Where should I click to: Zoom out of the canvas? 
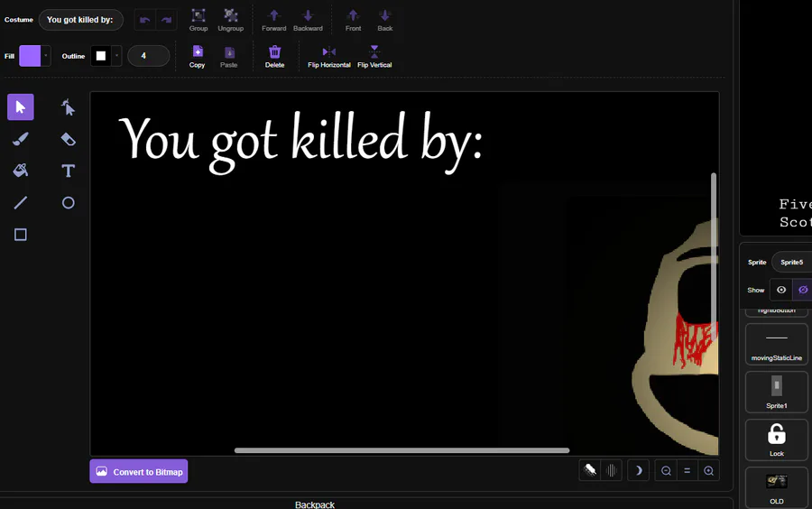666,471
